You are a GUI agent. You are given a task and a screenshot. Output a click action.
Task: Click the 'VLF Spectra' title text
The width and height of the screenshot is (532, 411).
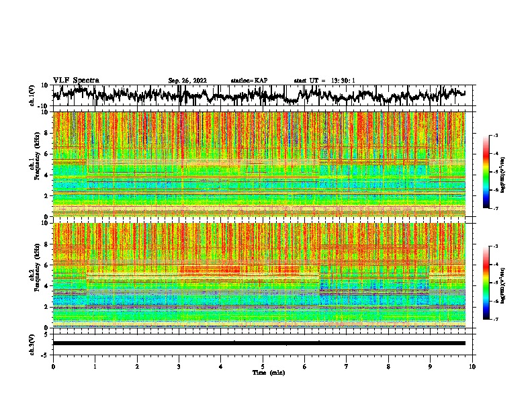[76, 80]
